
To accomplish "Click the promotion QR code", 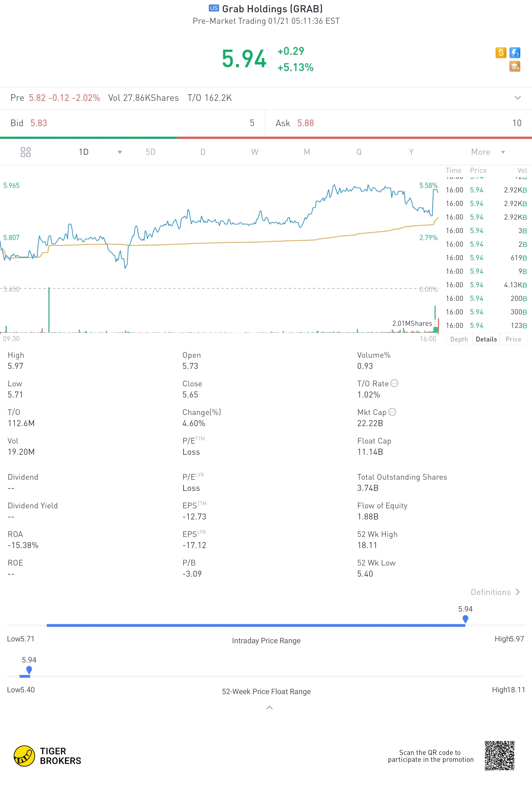I will point(499,756).
